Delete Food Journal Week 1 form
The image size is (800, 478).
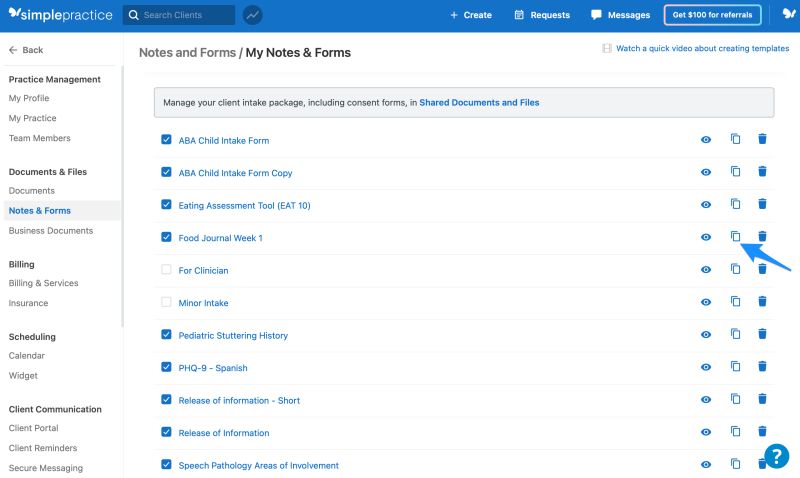coord(762,236)
